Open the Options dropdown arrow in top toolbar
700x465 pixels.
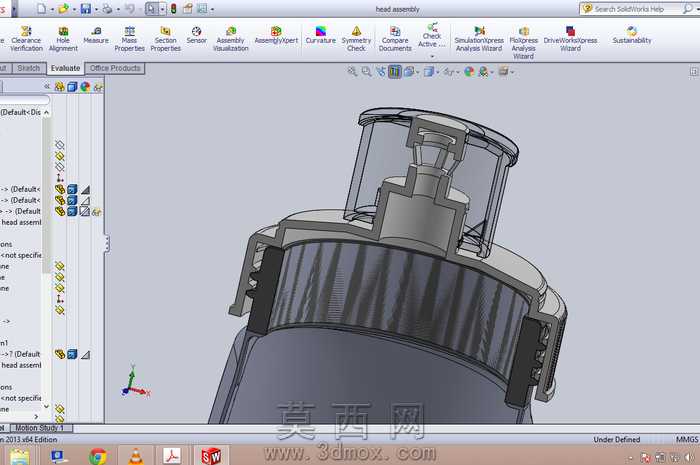click(212, 9)
